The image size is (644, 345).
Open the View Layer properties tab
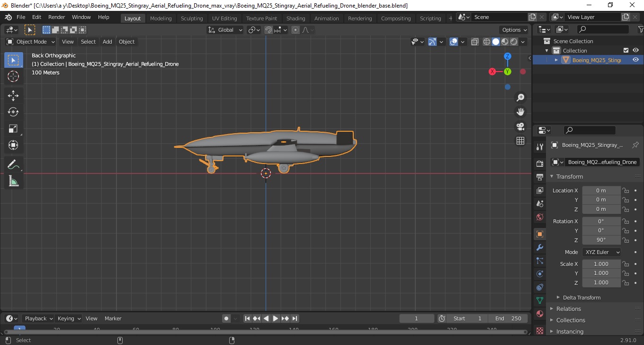[x=540, y=190]
